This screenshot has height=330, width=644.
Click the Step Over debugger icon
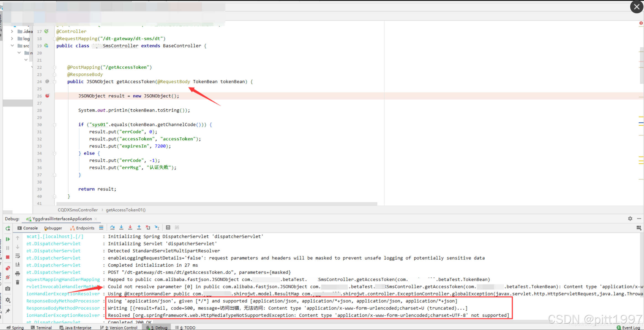(x=112, y=228)
